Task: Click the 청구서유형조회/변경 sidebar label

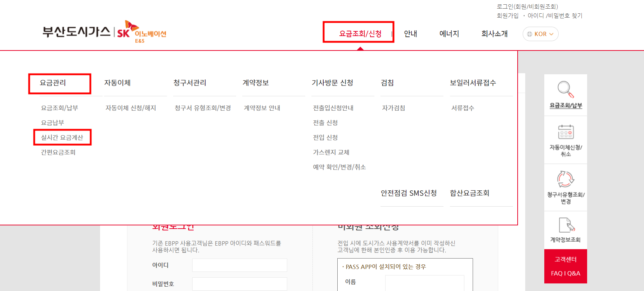Action: [566, 198]
